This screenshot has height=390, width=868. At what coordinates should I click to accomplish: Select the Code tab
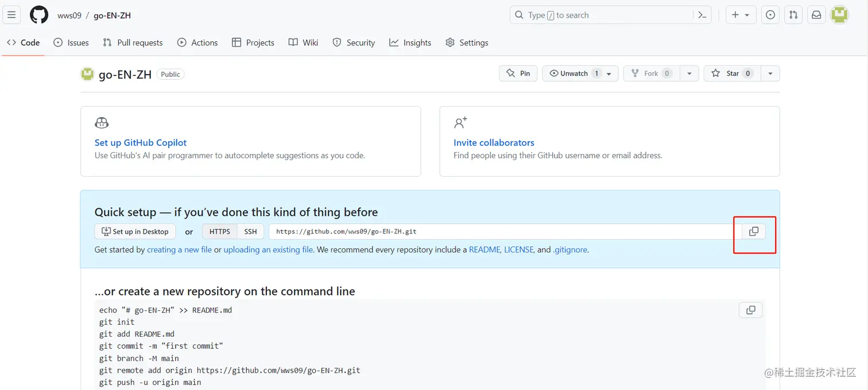pyautogui.click(x=24, y=42)
